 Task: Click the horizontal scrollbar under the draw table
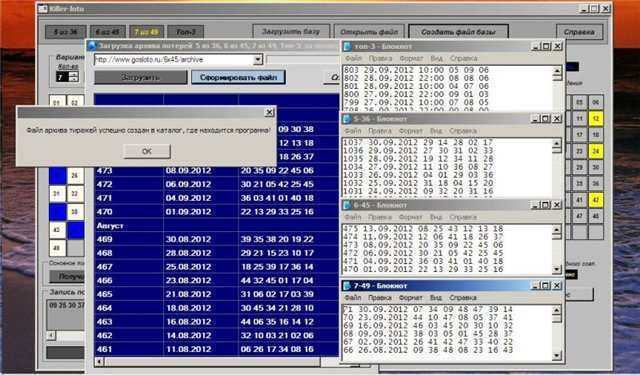[x=212, y=362]
